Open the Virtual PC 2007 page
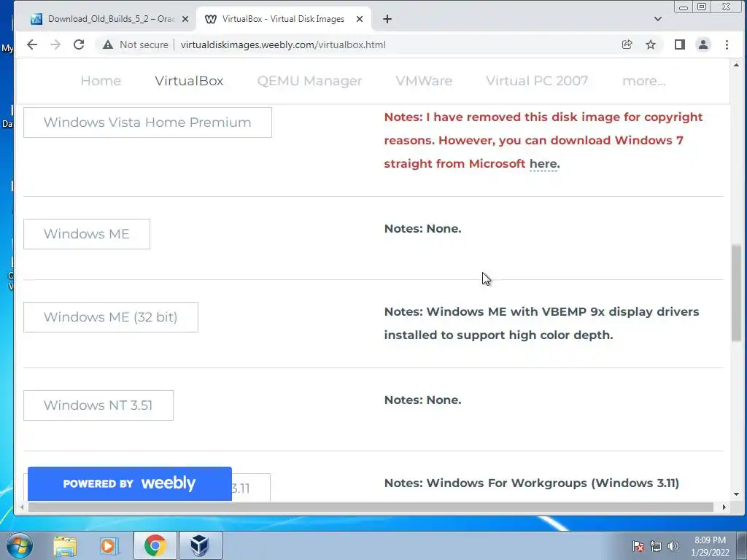Viewport: 747px width, 560px height. [x=537, y=81]
